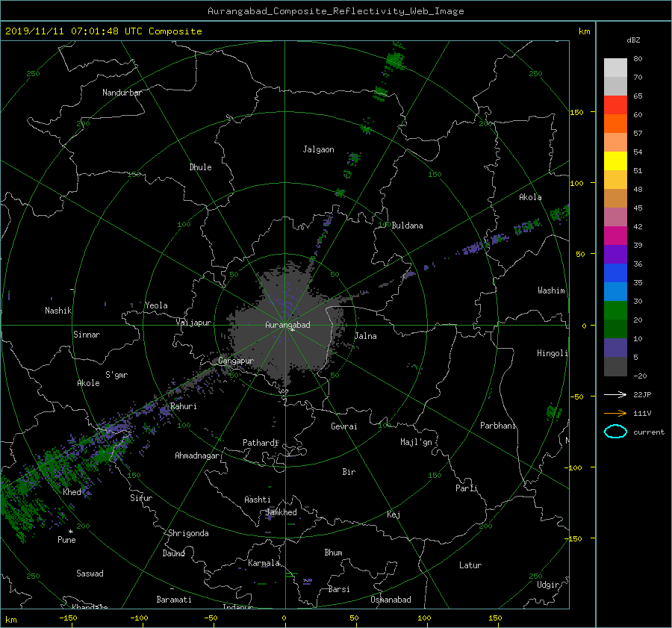This screenshot has height=628, width=672.
Task: Click the Akole town label
Action: pos(88,383)
